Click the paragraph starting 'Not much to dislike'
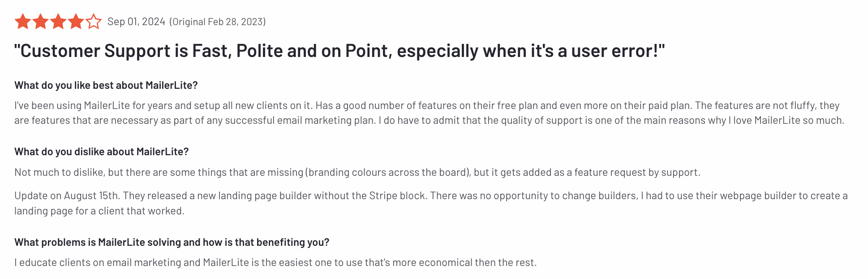 pyautogui.click(x=357, y=172)
